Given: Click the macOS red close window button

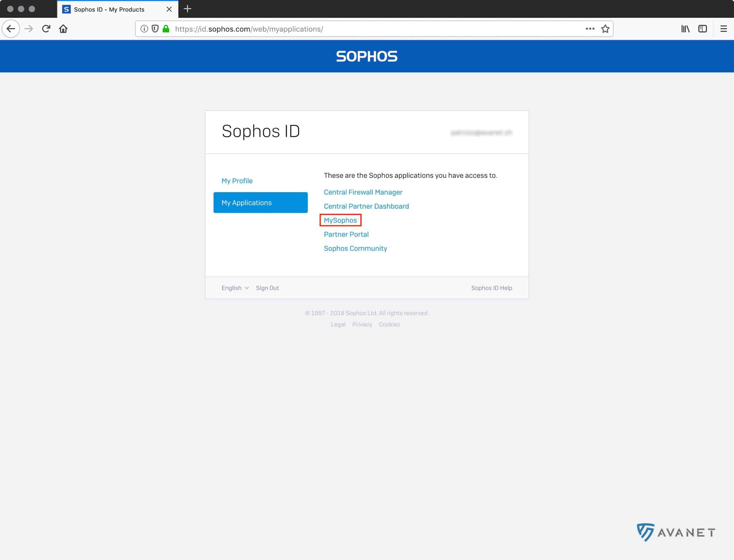Looking at the screenshot, I should [10, 9].
